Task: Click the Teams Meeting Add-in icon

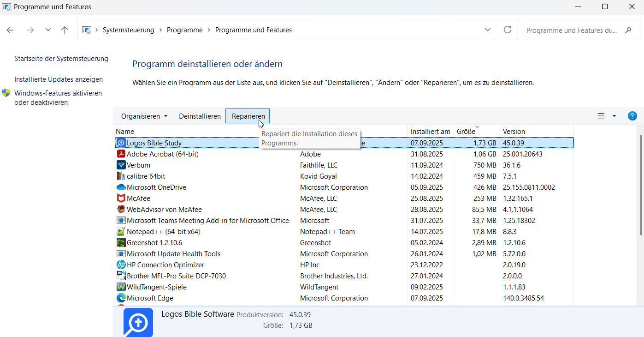Action: (x=121, y=220)
